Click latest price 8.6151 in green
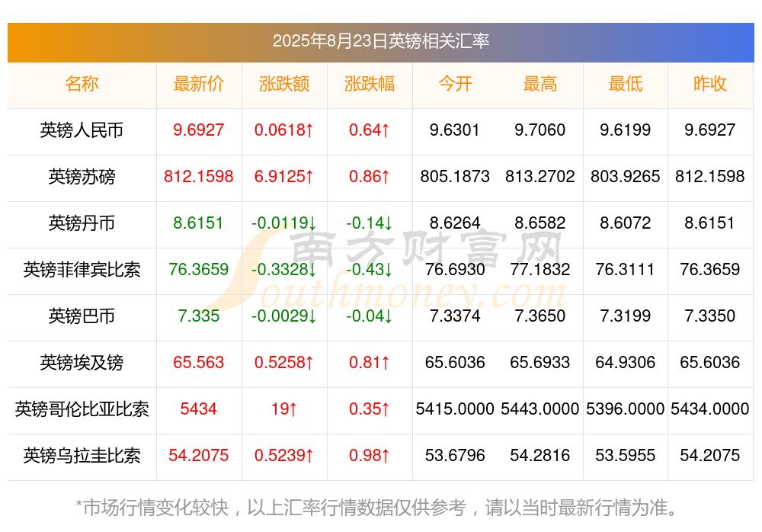Image resolution: width=762 pixels, height=532 pixels. (199, 223)
